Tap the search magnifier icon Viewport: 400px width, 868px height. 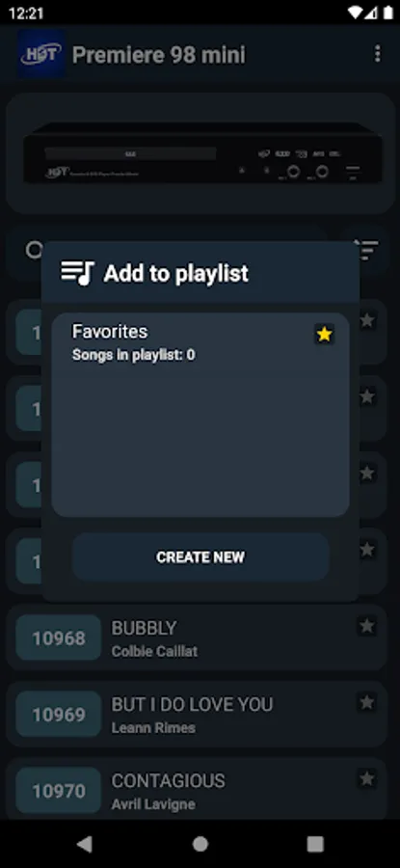pos(34,250)
